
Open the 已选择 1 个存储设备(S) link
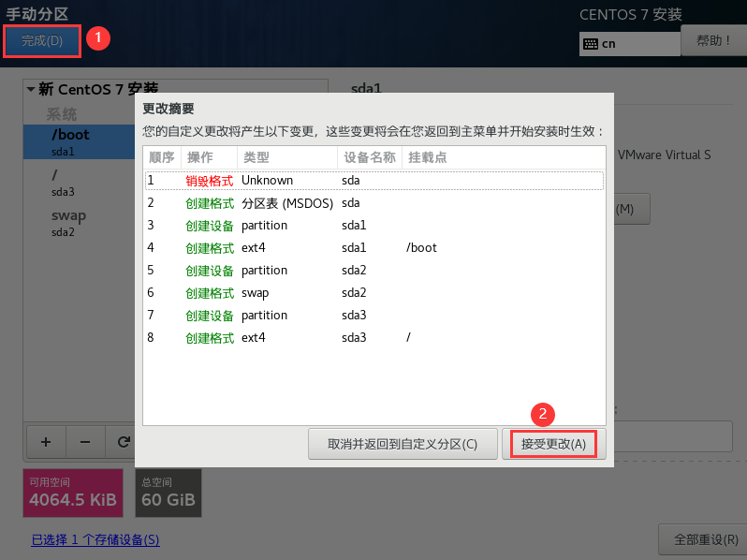95,539
